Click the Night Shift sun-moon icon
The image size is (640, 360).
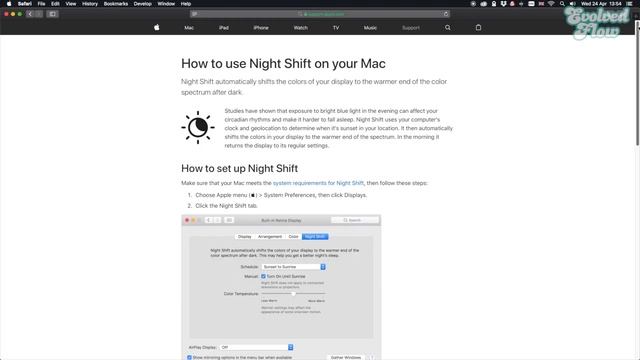[198, 127]
